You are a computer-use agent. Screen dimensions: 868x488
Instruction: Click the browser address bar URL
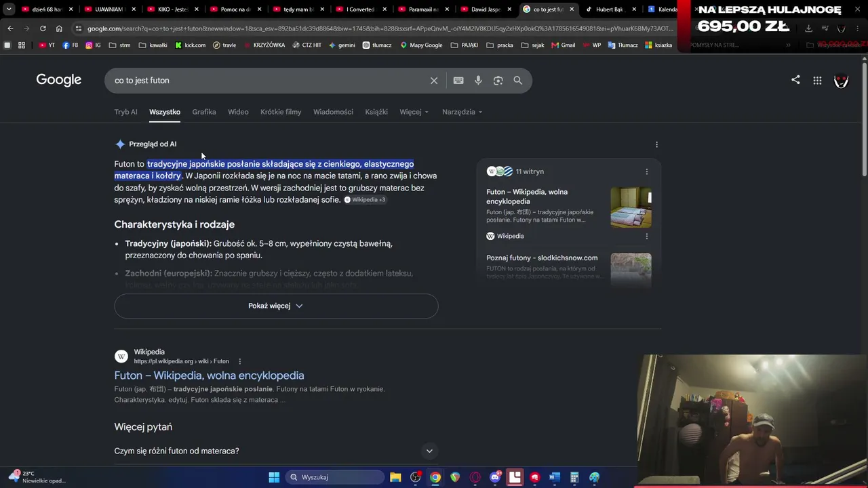(380, 28)
